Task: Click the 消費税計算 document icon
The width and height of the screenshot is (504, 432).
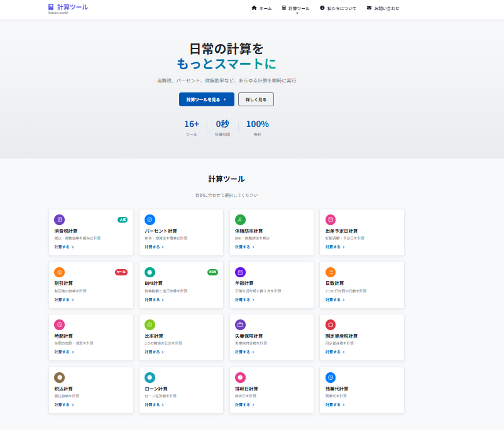Action: click(x=58, y=219)
